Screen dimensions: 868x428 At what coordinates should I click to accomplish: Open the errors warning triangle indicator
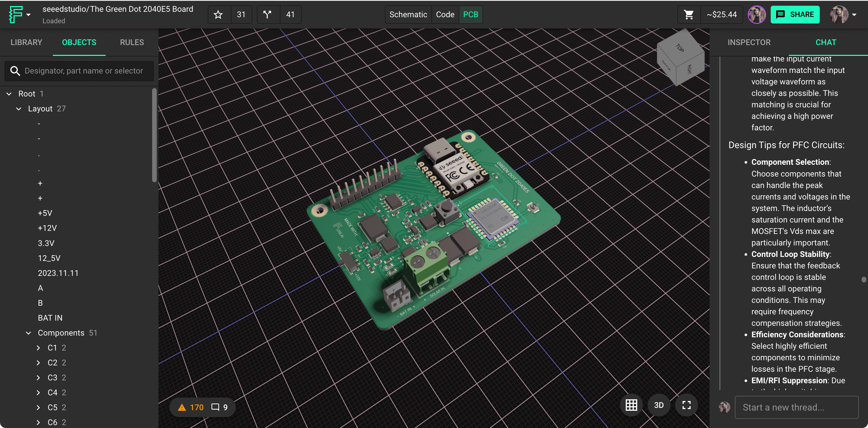tap(182, 407)
